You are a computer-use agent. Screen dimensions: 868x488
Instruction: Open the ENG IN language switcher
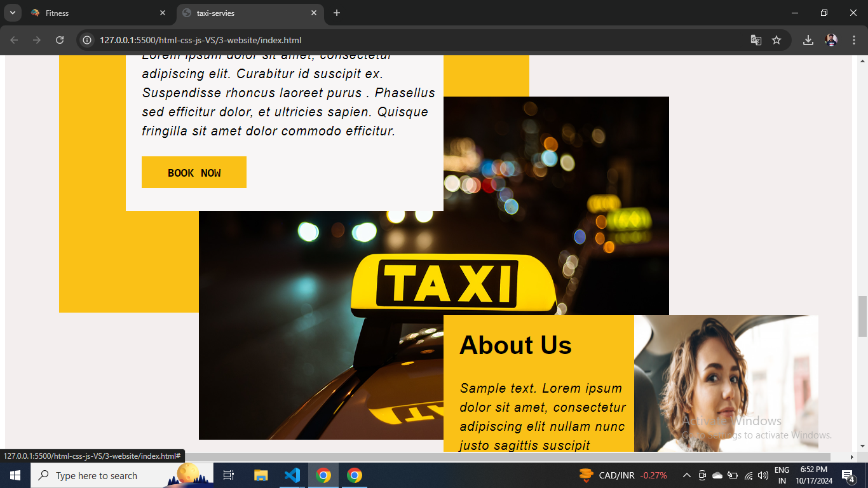tap(782, 475)
